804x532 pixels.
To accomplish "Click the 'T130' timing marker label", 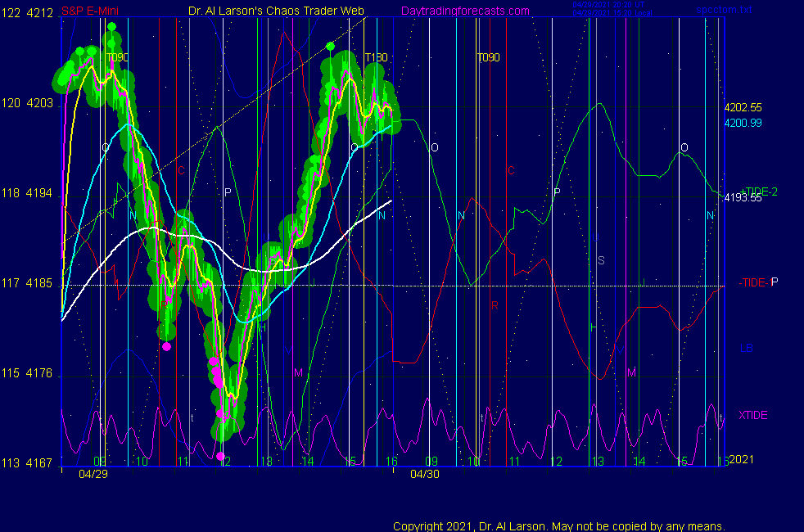I will (x=377, y=57).
